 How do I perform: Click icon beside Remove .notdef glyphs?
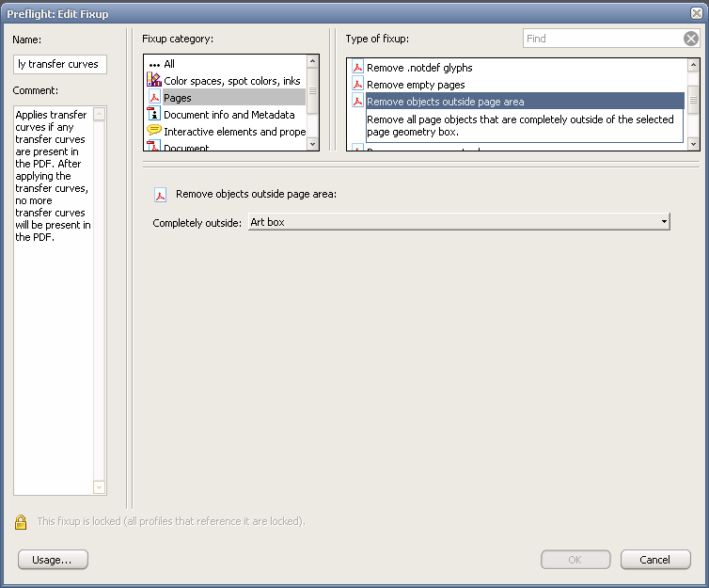coord(357,67)
